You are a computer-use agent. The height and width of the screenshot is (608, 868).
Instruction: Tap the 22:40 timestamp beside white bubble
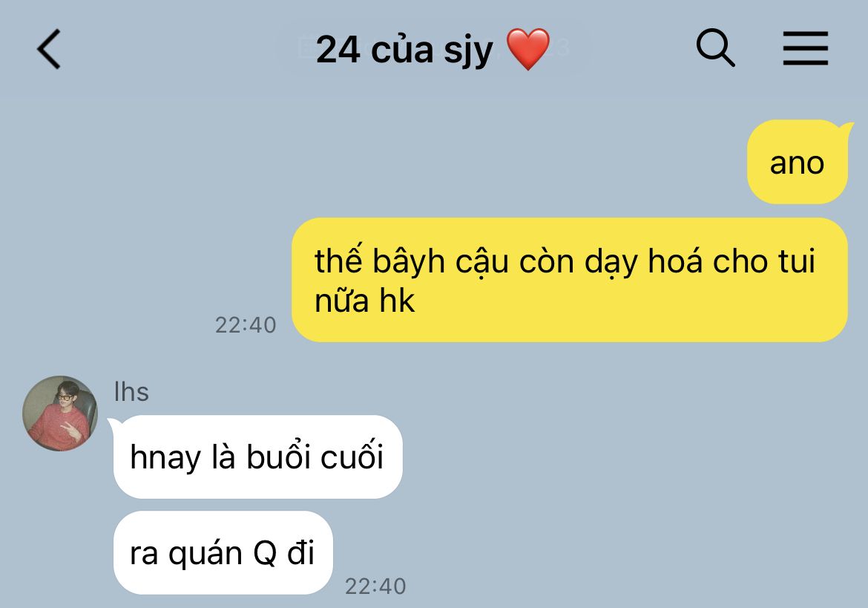(375, 586)
